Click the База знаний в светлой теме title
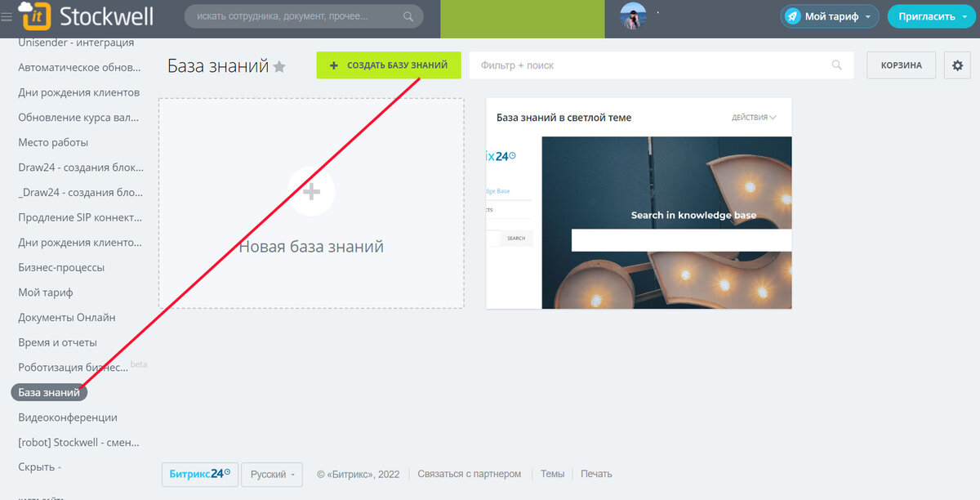Image resolution: width=980 pixels, height=500 pixels. point(563,118)
